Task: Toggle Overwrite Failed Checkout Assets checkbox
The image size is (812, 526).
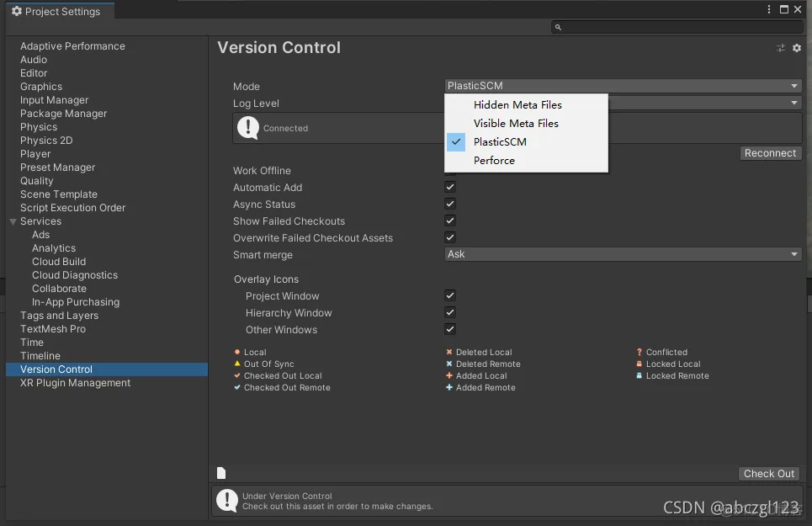Action: pyautogui.click(x=450, y=237)
